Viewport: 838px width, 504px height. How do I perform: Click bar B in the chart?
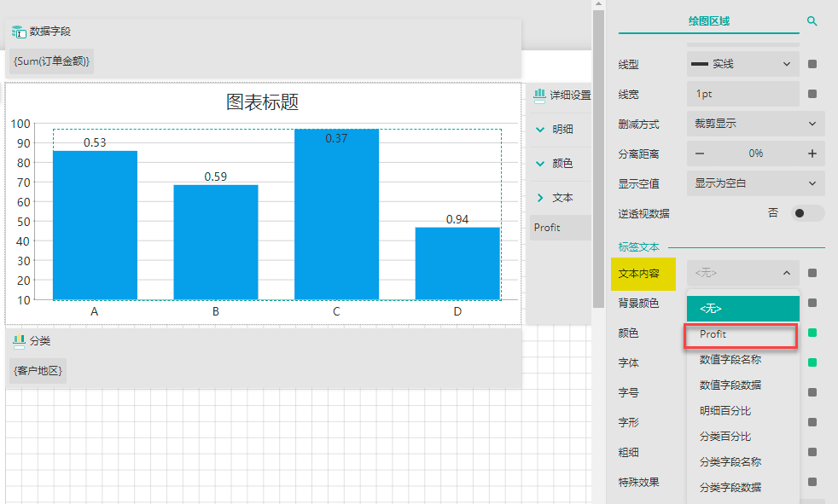tap(216, 242)
